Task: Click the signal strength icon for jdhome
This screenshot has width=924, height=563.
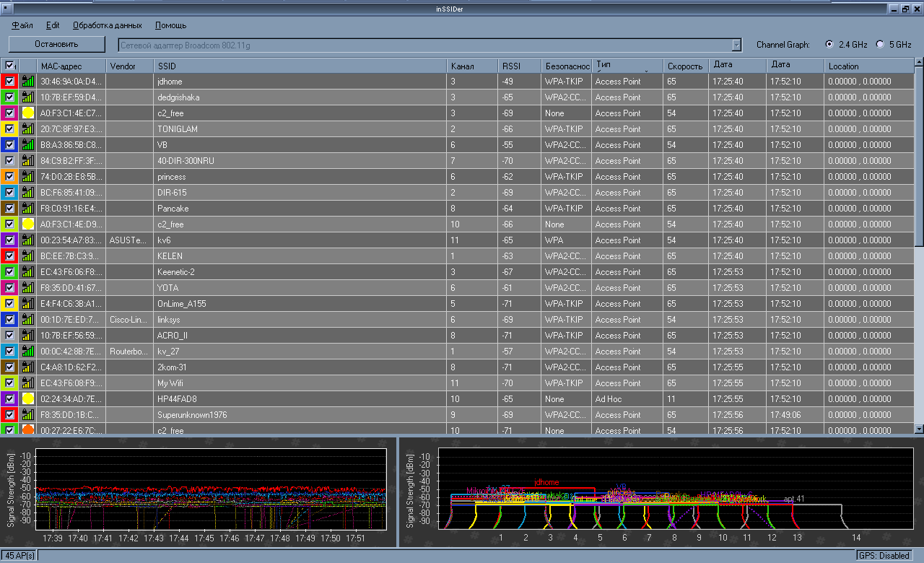Action: tap(28, 82)
